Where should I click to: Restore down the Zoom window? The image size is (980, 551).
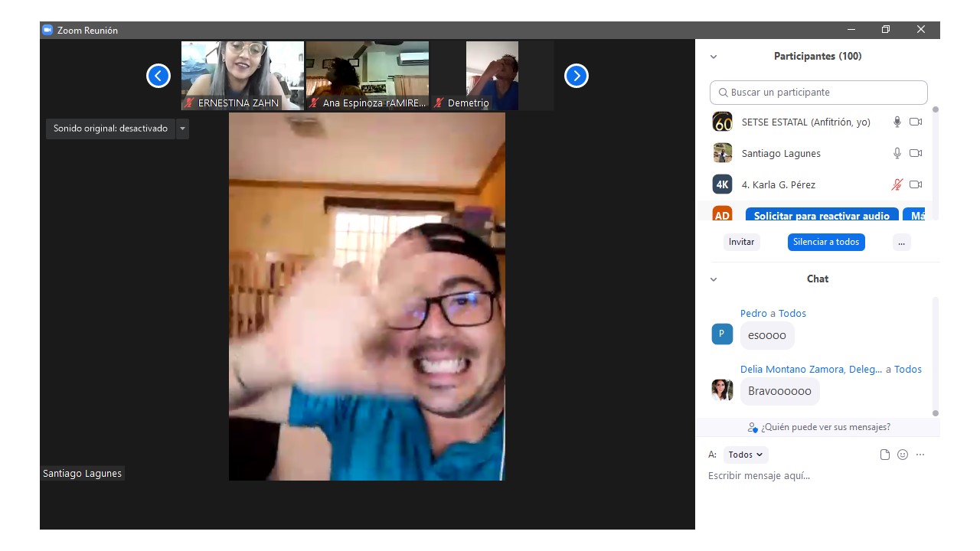886,30
